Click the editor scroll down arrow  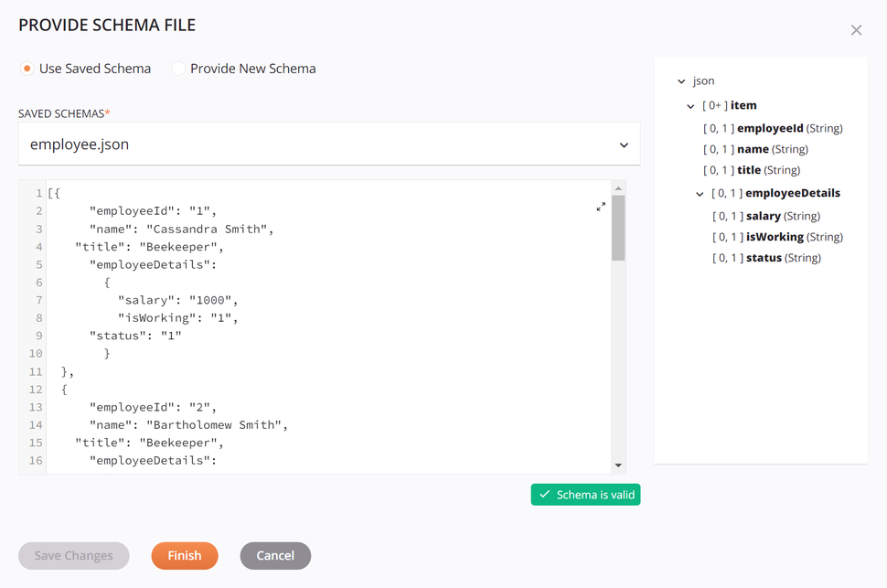coord(618,465)
